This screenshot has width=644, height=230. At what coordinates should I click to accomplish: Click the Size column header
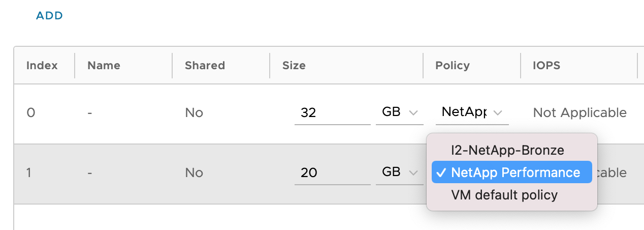tap(294, 66)
